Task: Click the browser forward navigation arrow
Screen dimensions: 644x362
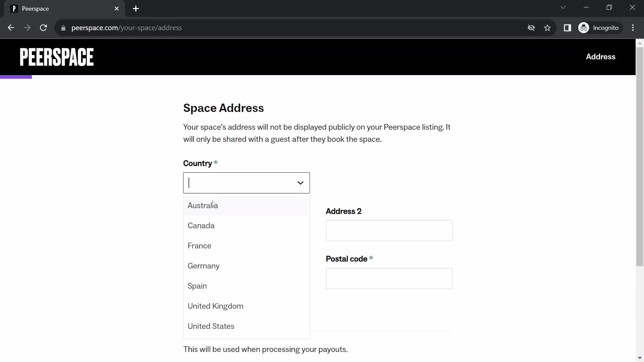Action: point(27,27)
